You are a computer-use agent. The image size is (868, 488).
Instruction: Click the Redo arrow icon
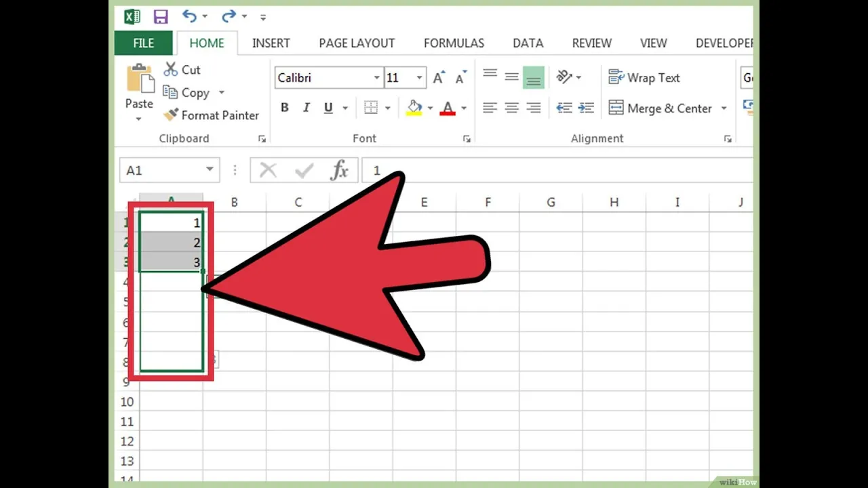[229, 16]
